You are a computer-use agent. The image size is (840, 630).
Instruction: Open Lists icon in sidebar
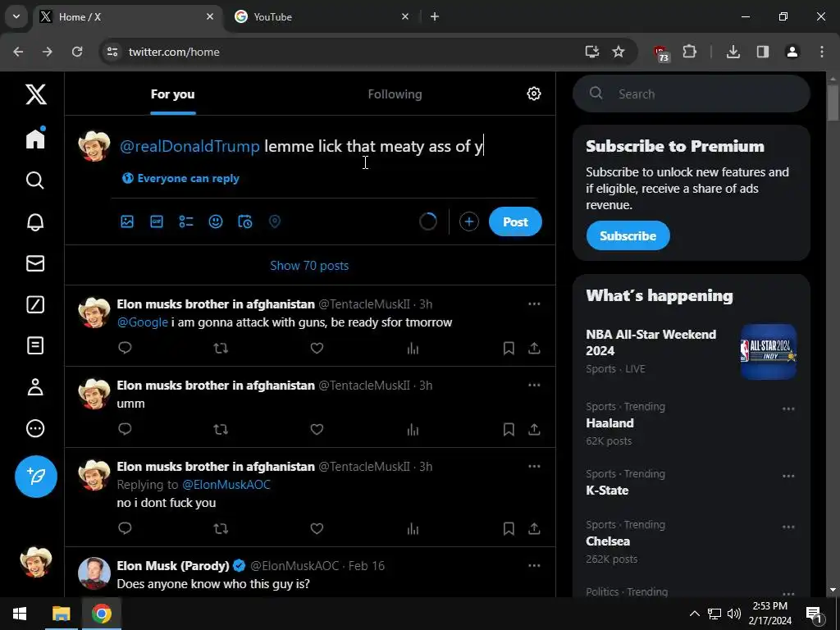(x=35, y=345)
